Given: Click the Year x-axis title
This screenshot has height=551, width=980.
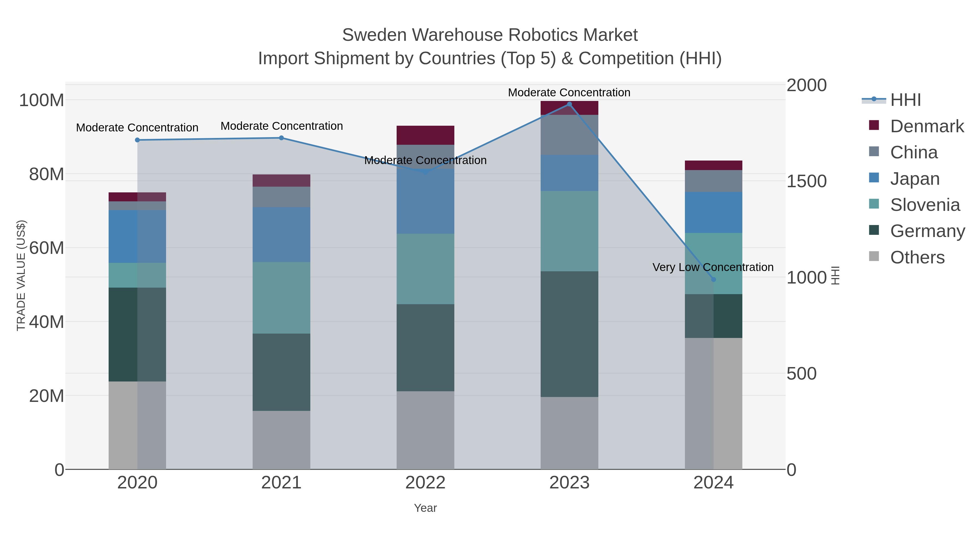Looking at the screenshot, I should coord(425,508).
